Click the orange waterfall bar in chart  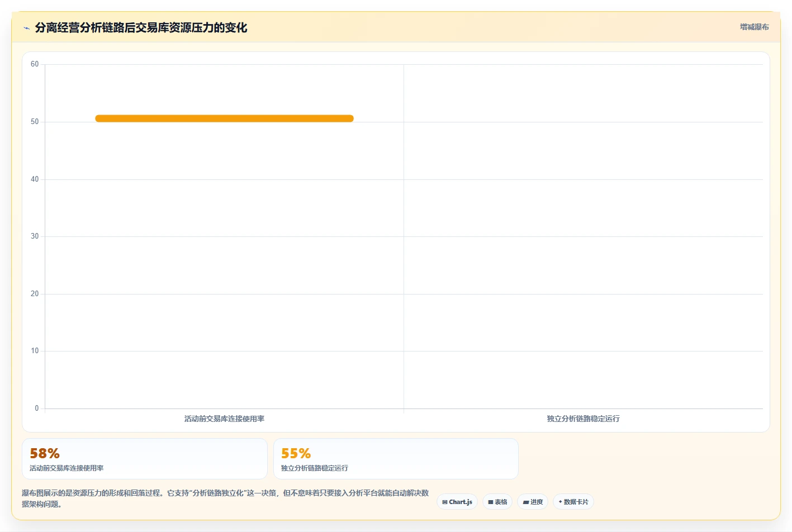224,118
